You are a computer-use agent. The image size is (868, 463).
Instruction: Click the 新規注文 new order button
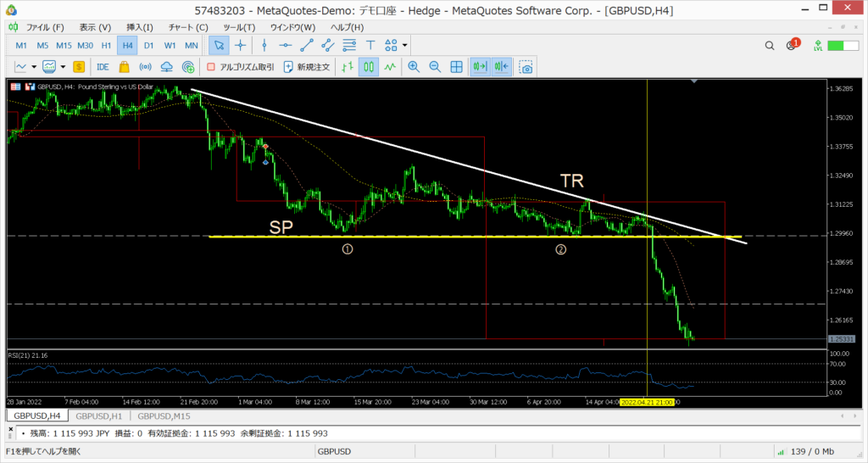pyautogui.click(x=307, y=66)
